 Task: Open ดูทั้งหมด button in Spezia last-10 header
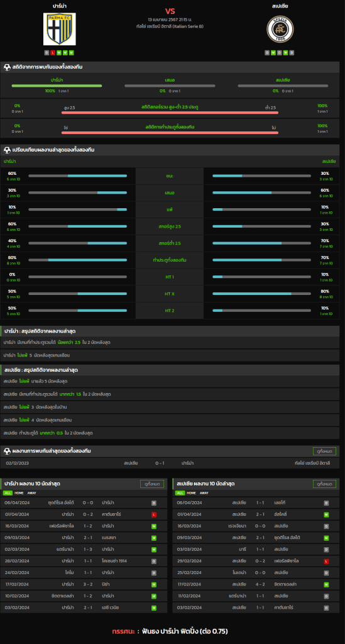pos(324,484)
